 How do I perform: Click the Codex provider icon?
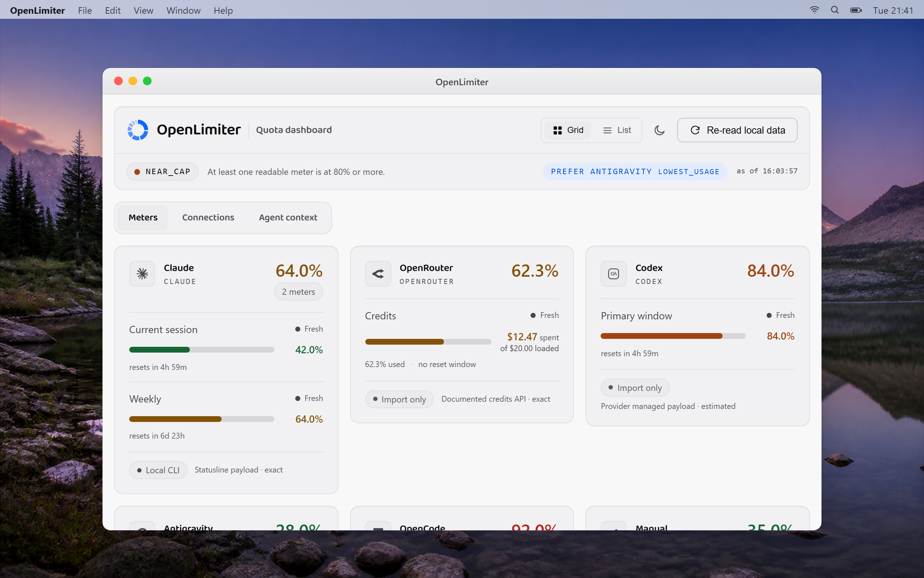[614, 274]
